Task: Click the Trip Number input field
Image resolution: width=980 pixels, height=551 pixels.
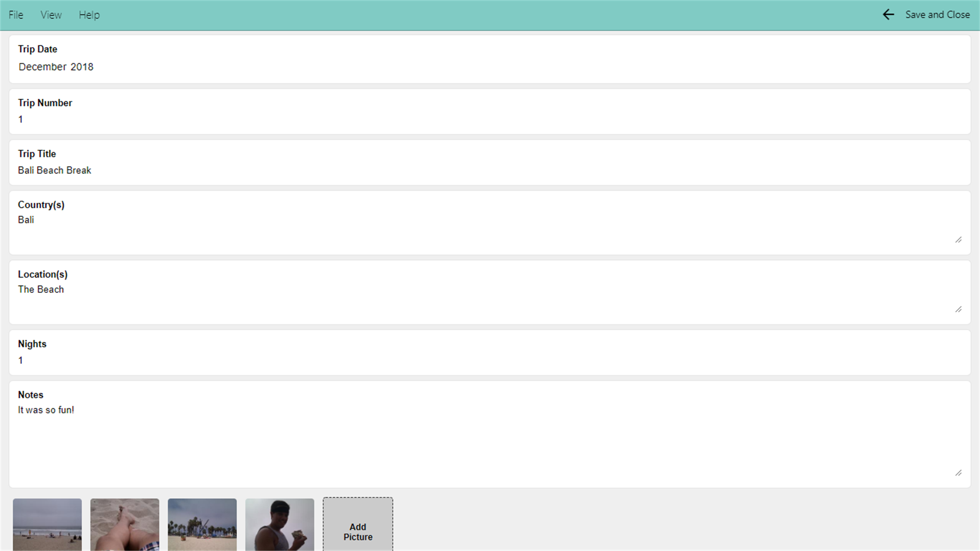Action: click(x=489, y=120)
